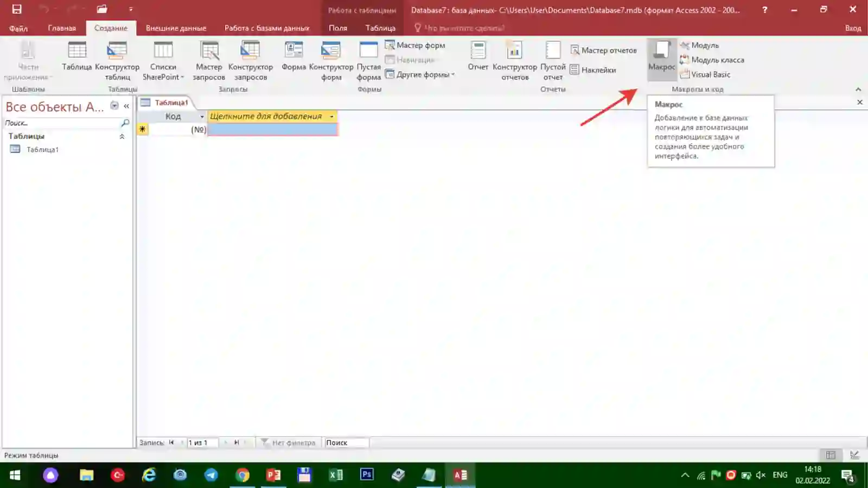Collapse the navigation pane with shutter button
Image resolution: width=868 pixels, height=488 pixels.
pos(126,106)
